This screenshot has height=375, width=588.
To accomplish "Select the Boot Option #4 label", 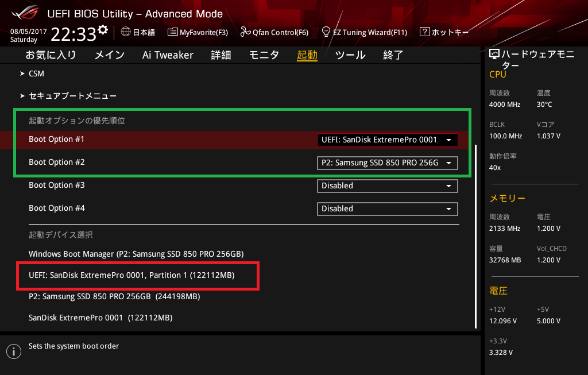I will coord(57,208).
